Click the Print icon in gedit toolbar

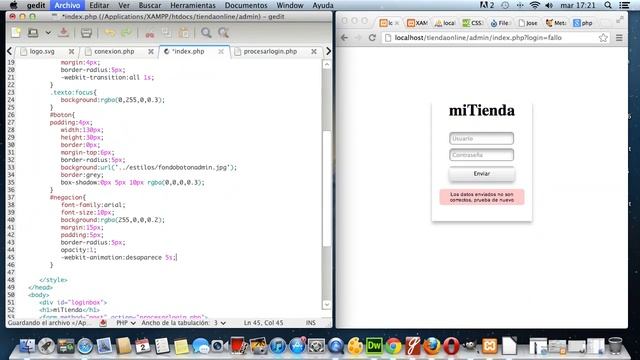click(x=86, y=33)
